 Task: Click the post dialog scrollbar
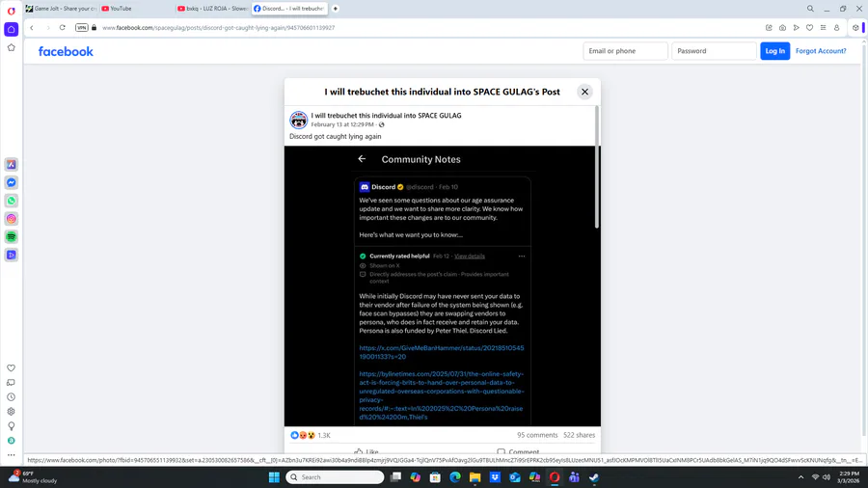point(597,167)
